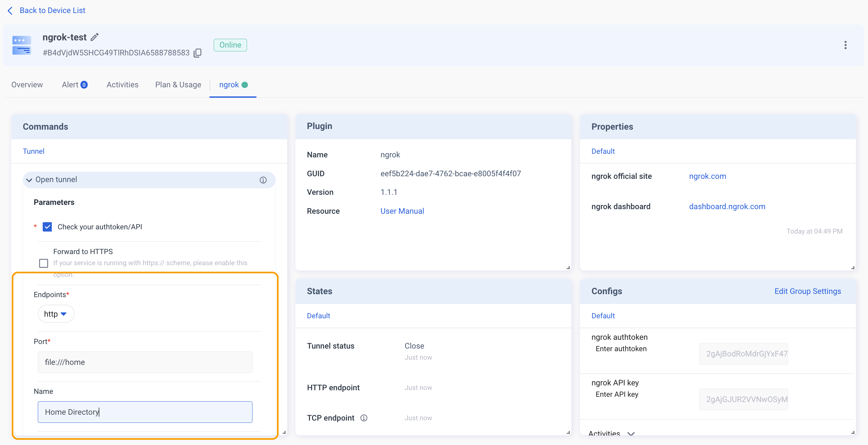This screenshot has width=868, height=445.
Task: Go back to Device List
Action: [x=52, y=10]
